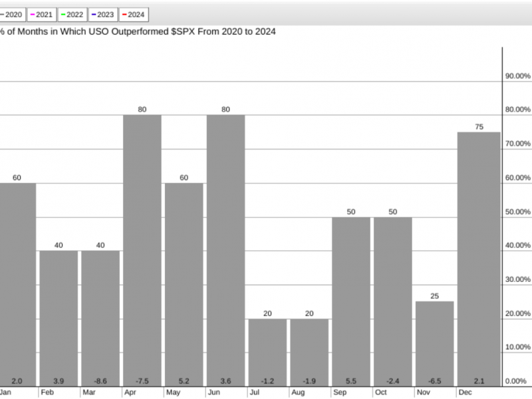Viewport: 532px width, 399px height.
Task: Toggle the 2021 year series button
Action: coord(42,15)
